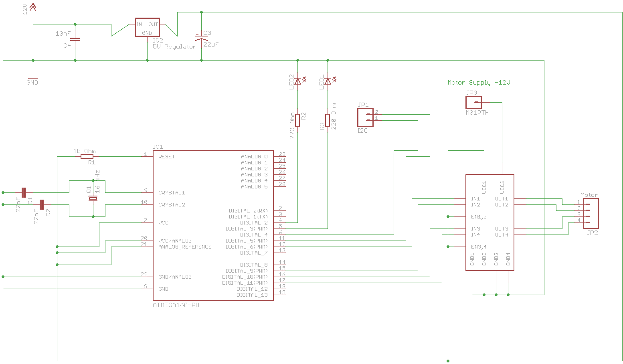The width and height of the screenshot is (623, 364).
Task: Select the JP3 M01PTH connector symbol
Action: click(x=473, y=102)
